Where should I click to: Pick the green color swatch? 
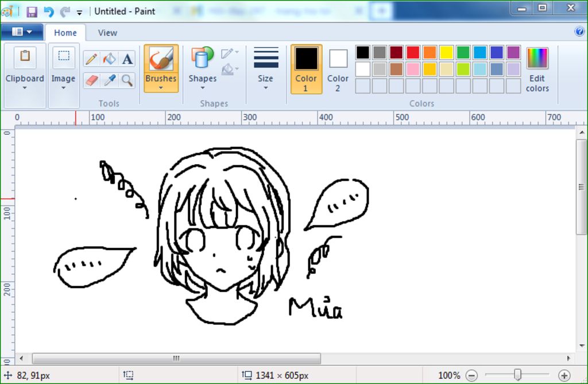(x=463, y=52)
